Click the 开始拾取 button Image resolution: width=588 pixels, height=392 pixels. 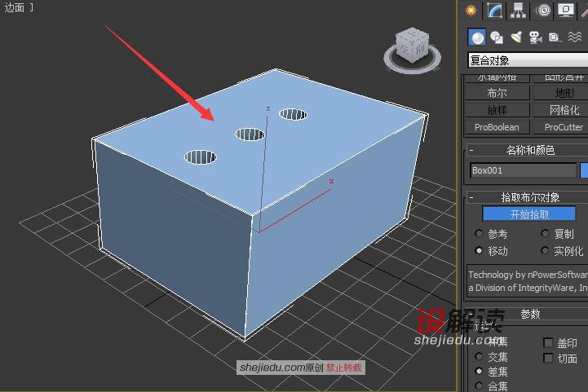tap(529, 214)
